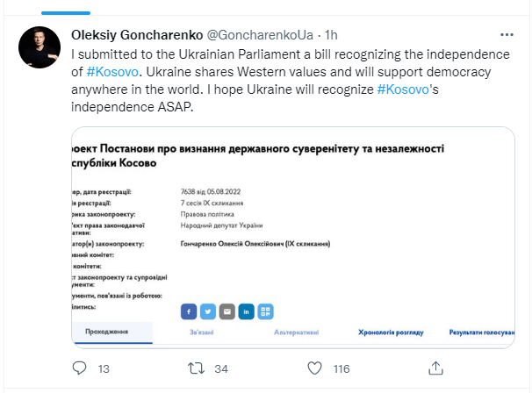
Task: Click the Twitter share icon in the document
Action: pyautogui.click(x=207, y=311)
